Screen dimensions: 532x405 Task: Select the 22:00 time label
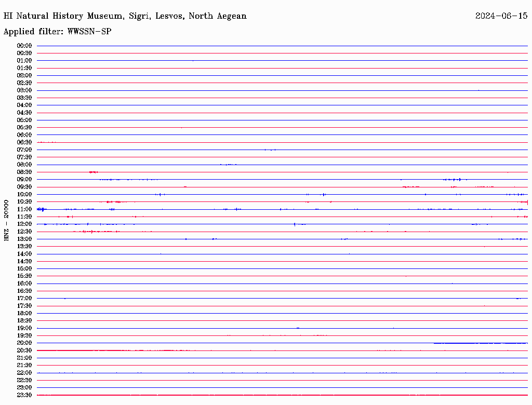(x=24, y=373)
